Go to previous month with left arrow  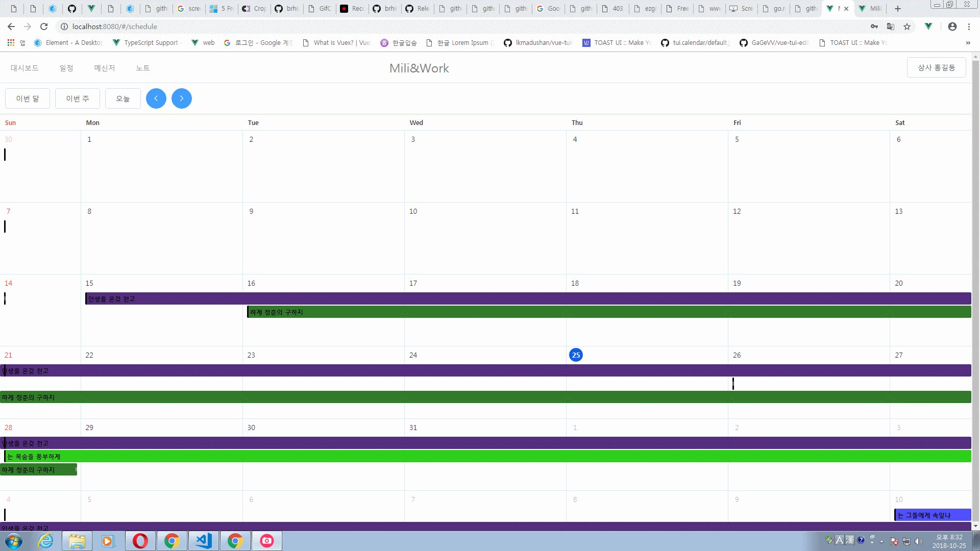point(156,98)
